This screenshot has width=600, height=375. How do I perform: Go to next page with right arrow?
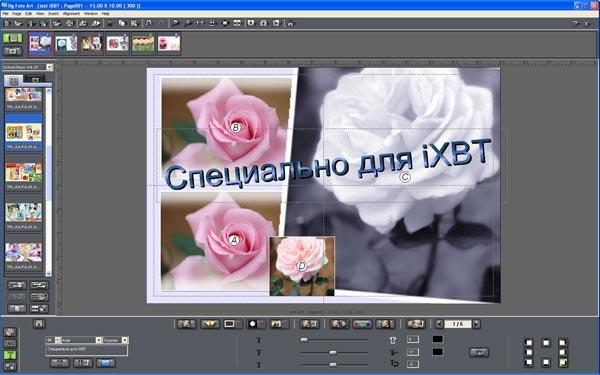[x=476, y=324]
